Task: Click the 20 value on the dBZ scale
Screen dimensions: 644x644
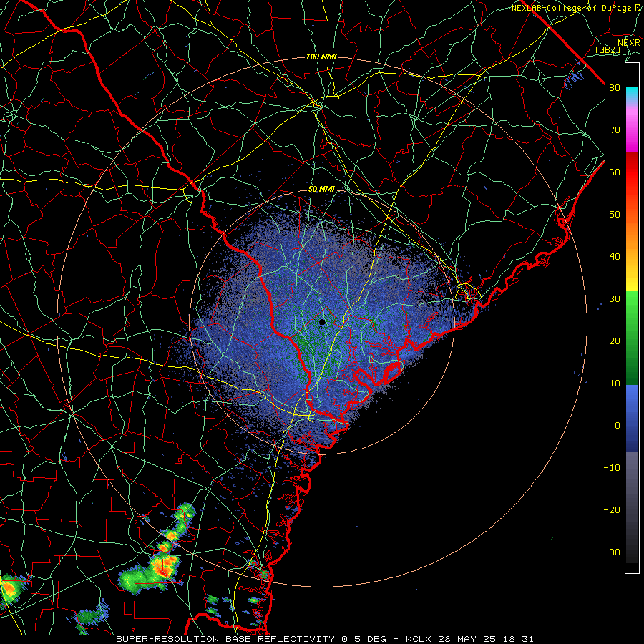Action: 615,342
